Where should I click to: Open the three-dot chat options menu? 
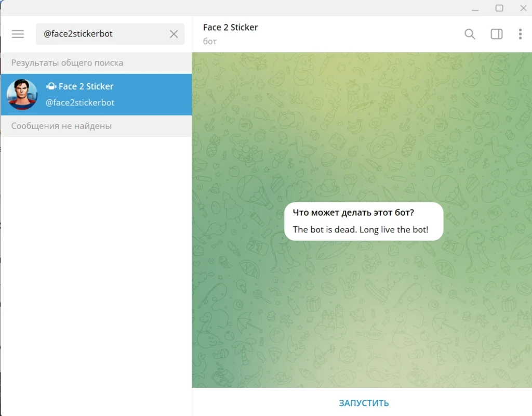pyautogui.click(x=520, y=34)
